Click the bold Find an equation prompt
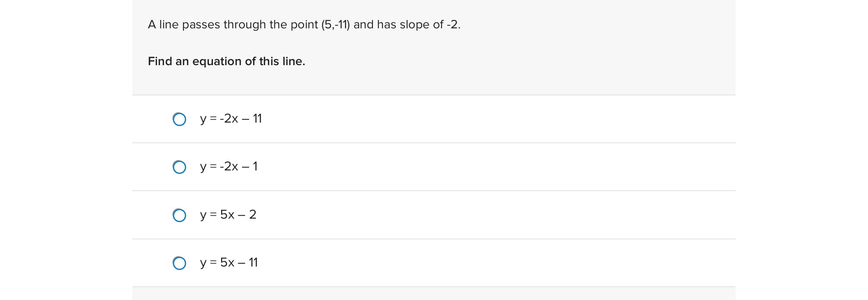The height and width of the screenshot is (300, 868). (227, 61)
